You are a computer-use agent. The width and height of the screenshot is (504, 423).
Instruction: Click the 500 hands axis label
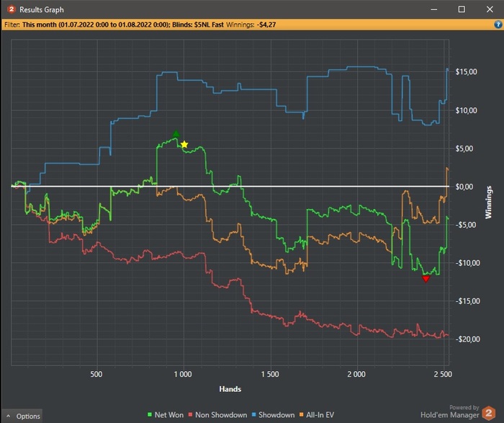coord(96,374)
